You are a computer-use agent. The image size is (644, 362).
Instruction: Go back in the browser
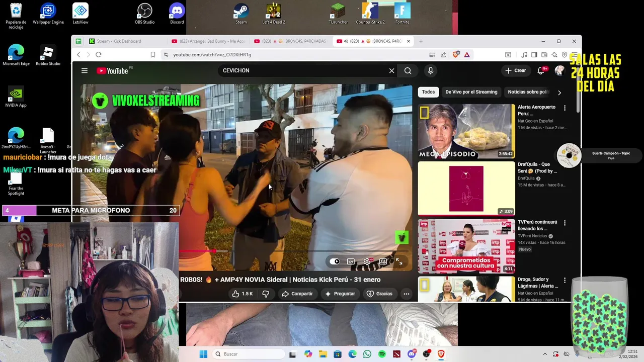pyautogui.click(x=78, y=54)
